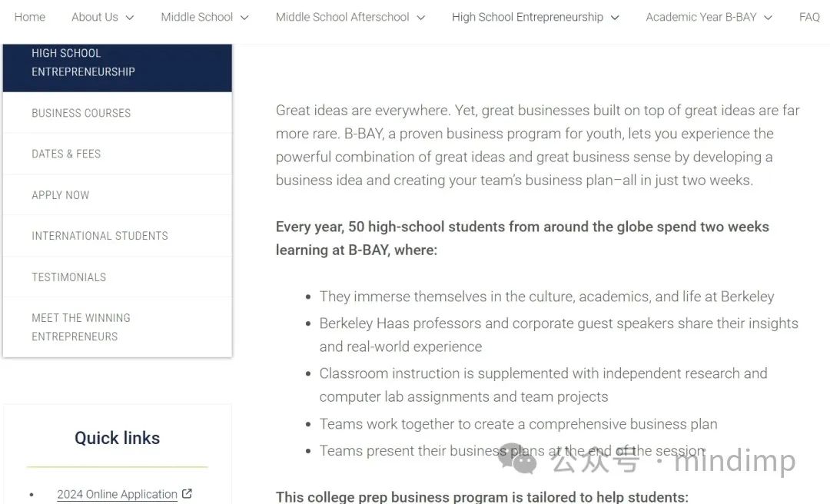This screenshot has width=830, height=504.
Task: Select Business Courses in the sidebar
Action: pyautogui.click(x=118, y=113)
